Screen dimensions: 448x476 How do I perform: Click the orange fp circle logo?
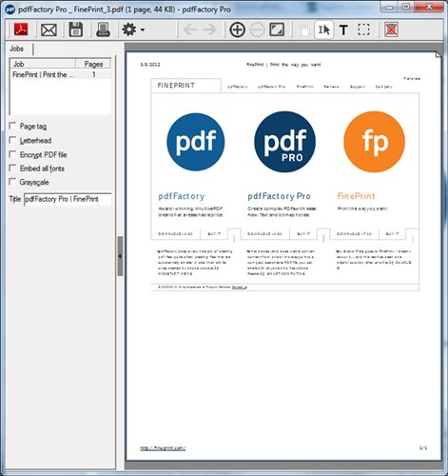click(375, 142)
